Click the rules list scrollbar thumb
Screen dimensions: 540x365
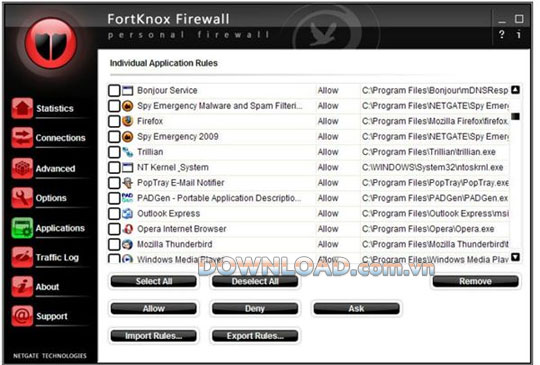click(x=516, y=116)
